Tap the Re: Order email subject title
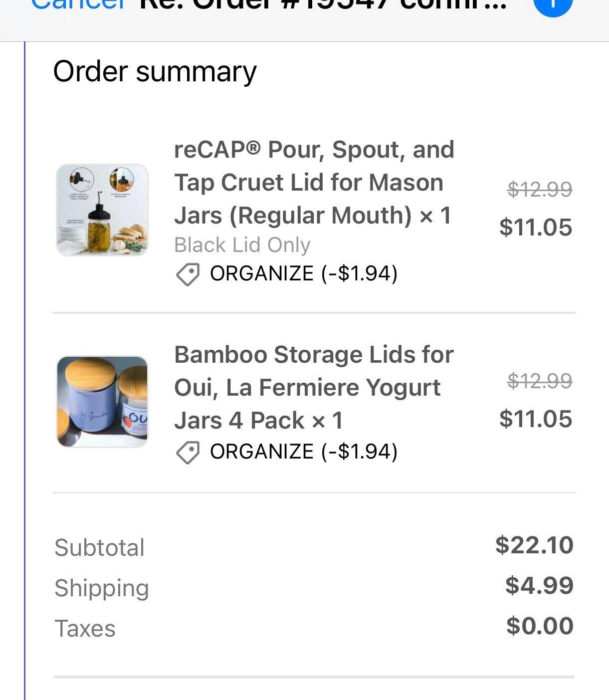The width and height of the screenshot is (609, 700). (x=323, y=5)
